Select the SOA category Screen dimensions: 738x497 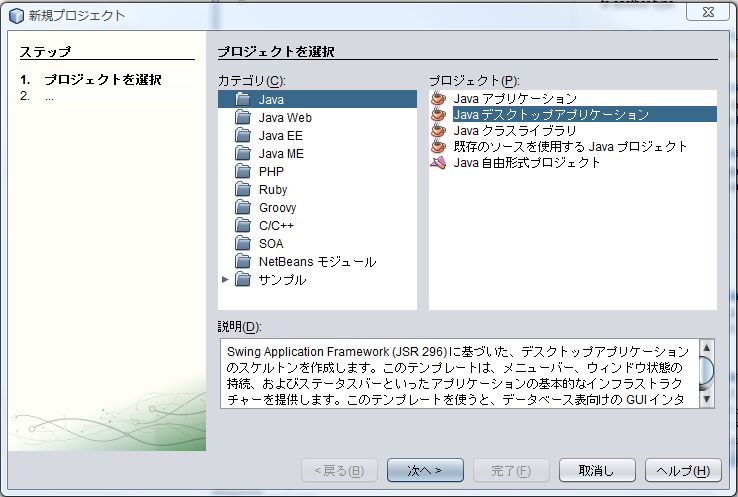[271, 244]
